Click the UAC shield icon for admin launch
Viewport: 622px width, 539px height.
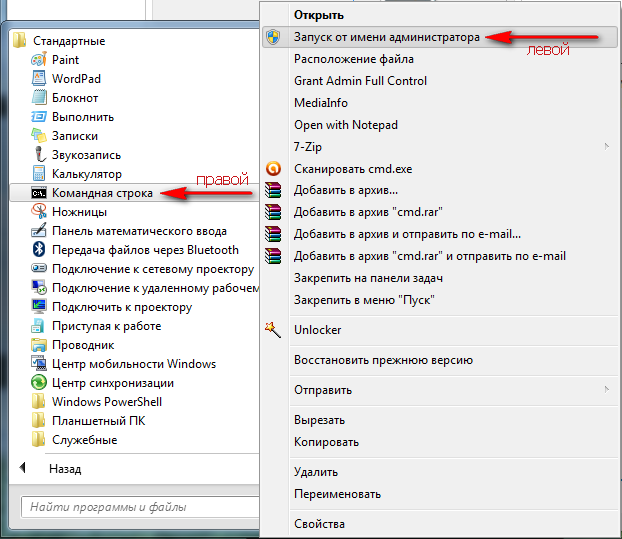click(273, 37)
